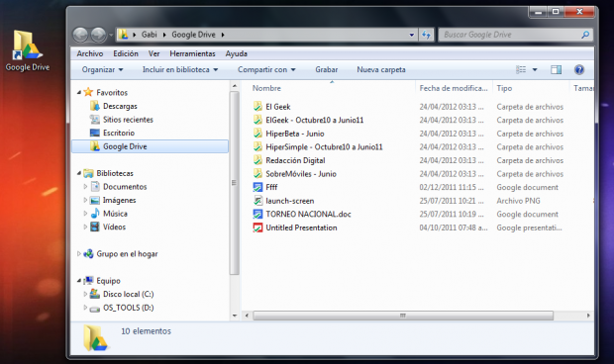Open the Edición menu
614x364 pixels.
[x=126, y=53]
